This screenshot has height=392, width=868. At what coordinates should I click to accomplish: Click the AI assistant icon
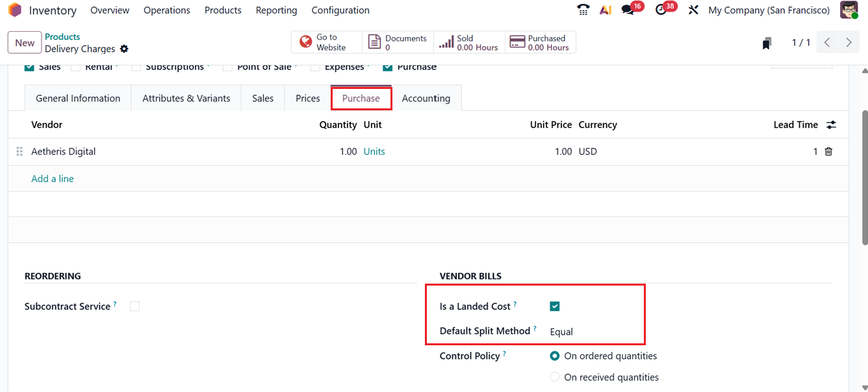coord(606,10)
